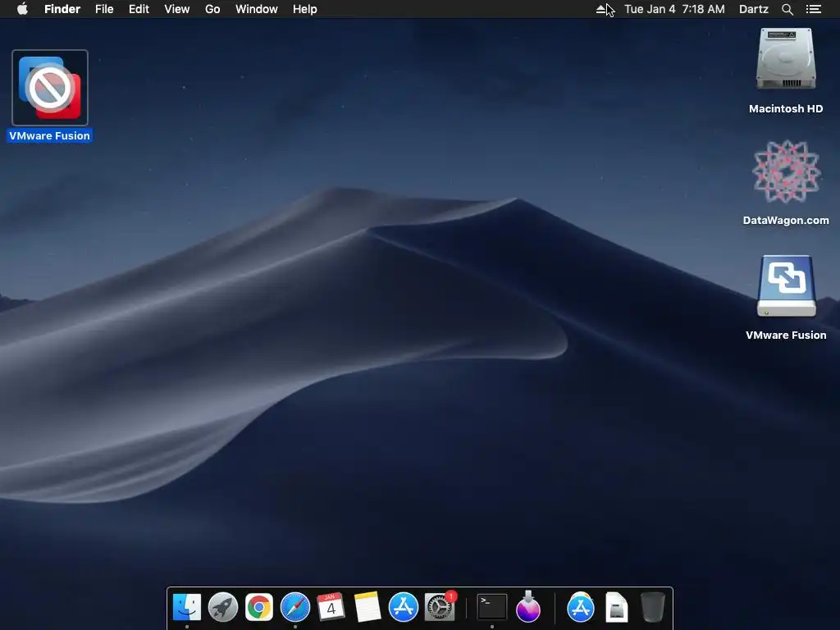840x630 pixels.
Task: Launch Google Chrome from the Dock
Action: point(258,608)
